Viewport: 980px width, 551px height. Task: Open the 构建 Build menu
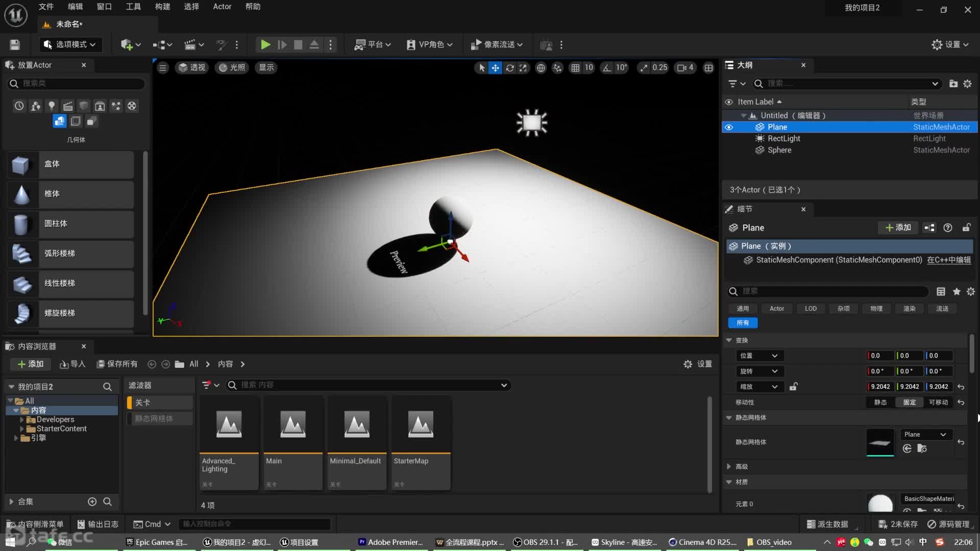pos(162,7)
